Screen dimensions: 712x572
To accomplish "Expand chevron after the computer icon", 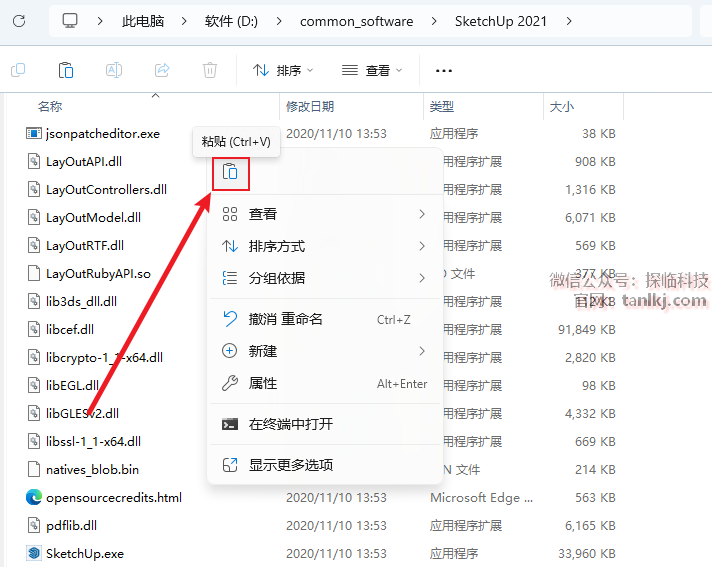I will point(100,21).
